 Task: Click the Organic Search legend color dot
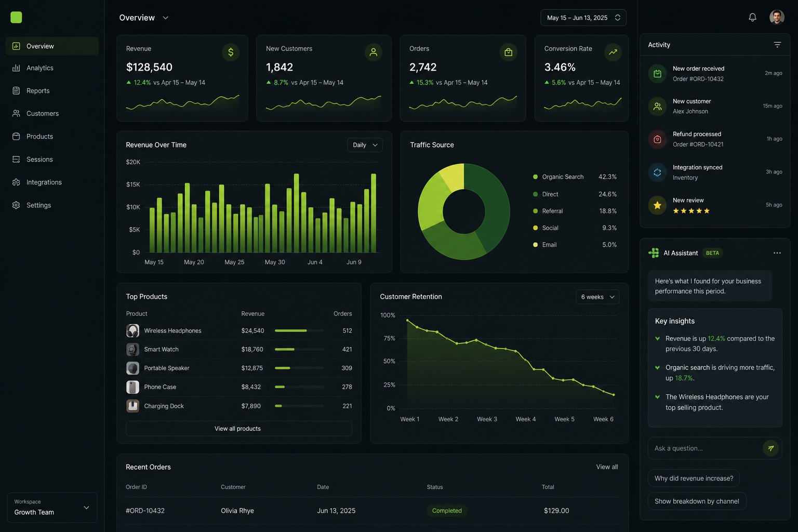tap(535, 177)
